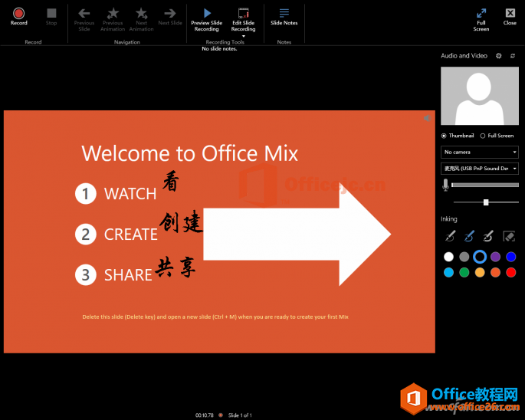The image size is (525, 420).
Task: Open the Audio and Video settings gear
Action: click(498, 56)
